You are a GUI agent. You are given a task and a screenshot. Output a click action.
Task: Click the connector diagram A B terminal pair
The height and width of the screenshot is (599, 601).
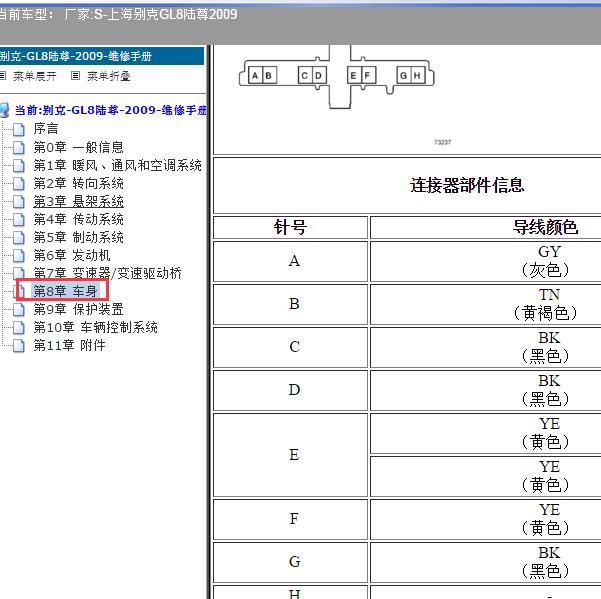262,75
